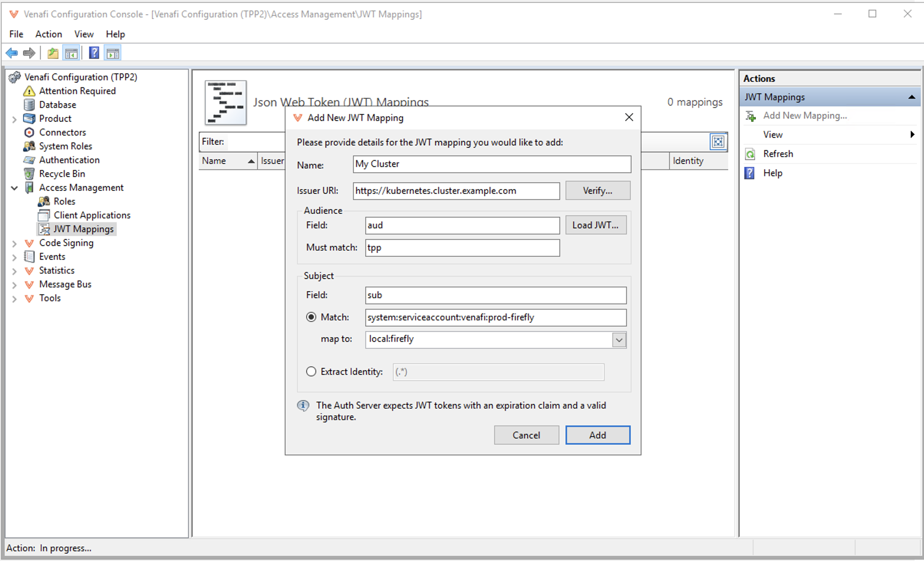This screenshot has height=561, width=924.
Task: Click Add New Mapping action link
Action: point(805,115)
